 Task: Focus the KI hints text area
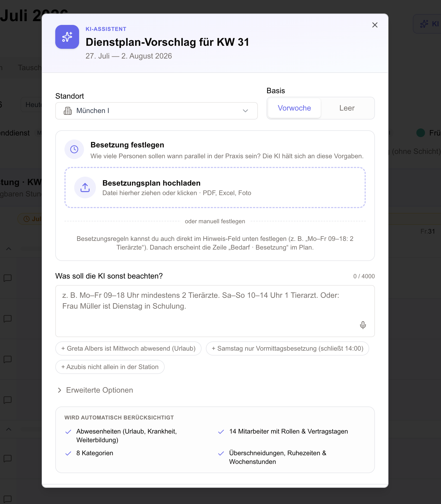215,311
